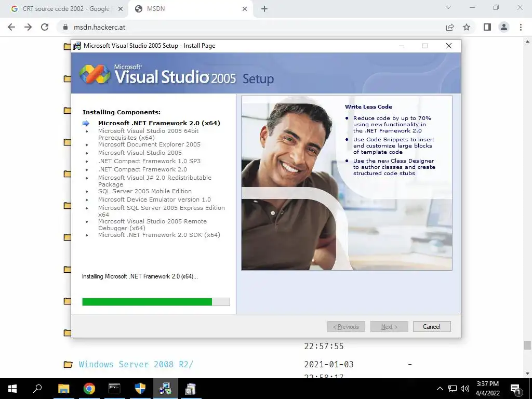Click the Cancel button in Setup
The image size is (532, 399).
click(x=432, y=326)
